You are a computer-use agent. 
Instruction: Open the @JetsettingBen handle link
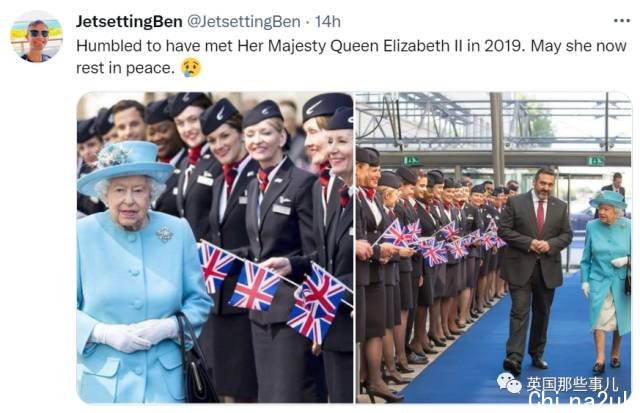[x=244, y=22]
